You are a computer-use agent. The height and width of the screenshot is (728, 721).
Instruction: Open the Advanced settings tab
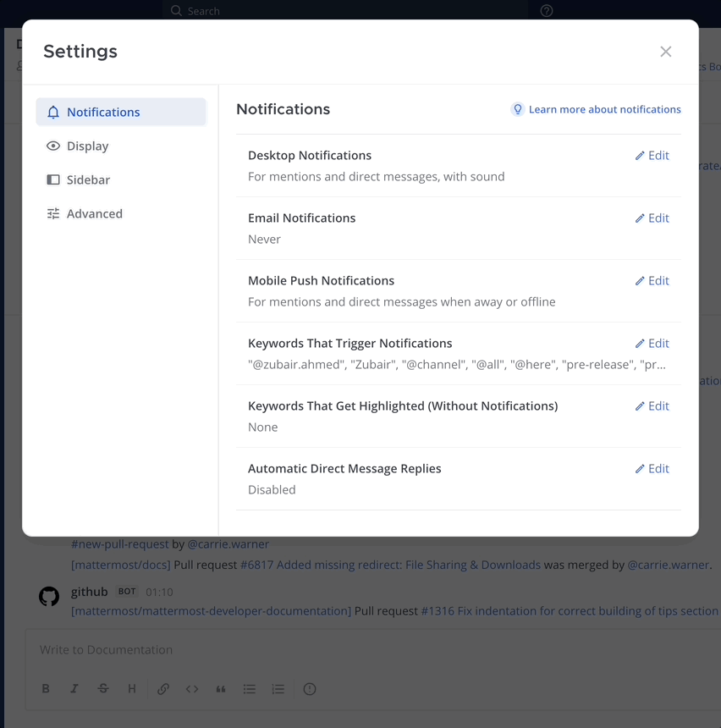95,213
